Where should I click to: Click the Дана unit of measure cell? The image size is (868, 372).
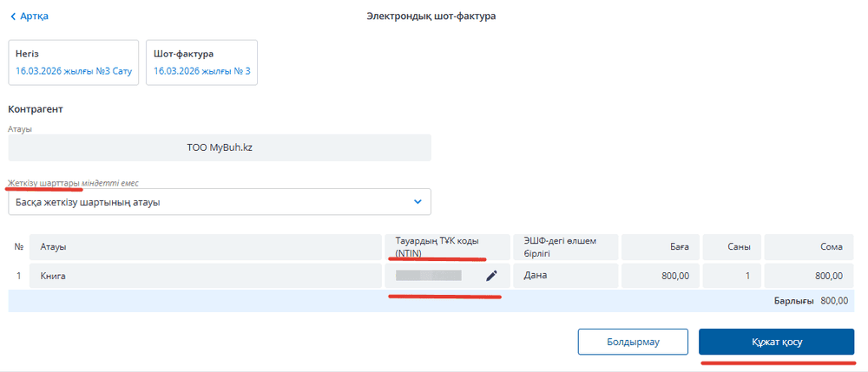565,276
